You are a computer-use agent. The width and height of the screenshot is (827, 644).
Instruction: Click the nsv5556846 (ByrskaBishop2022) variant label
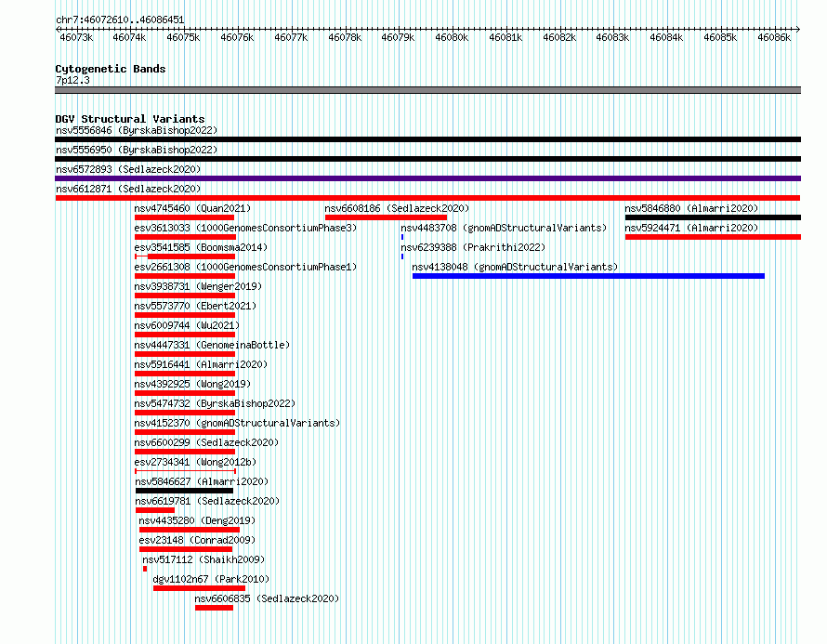tap(137, 130)
